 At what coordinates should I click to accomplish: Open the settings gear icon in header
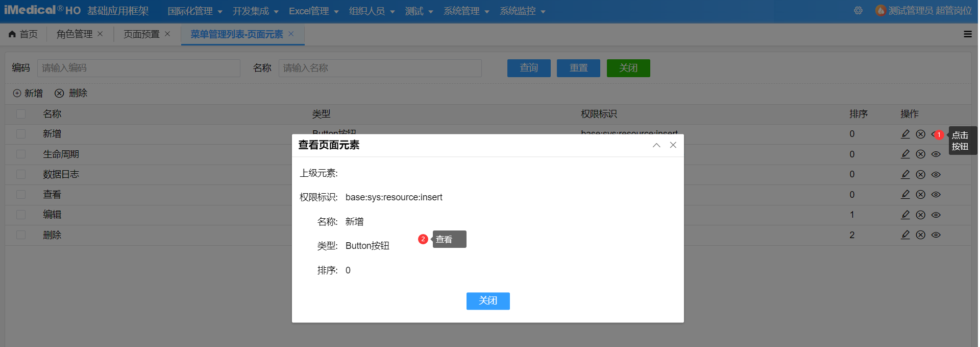(x=859, y=11)
